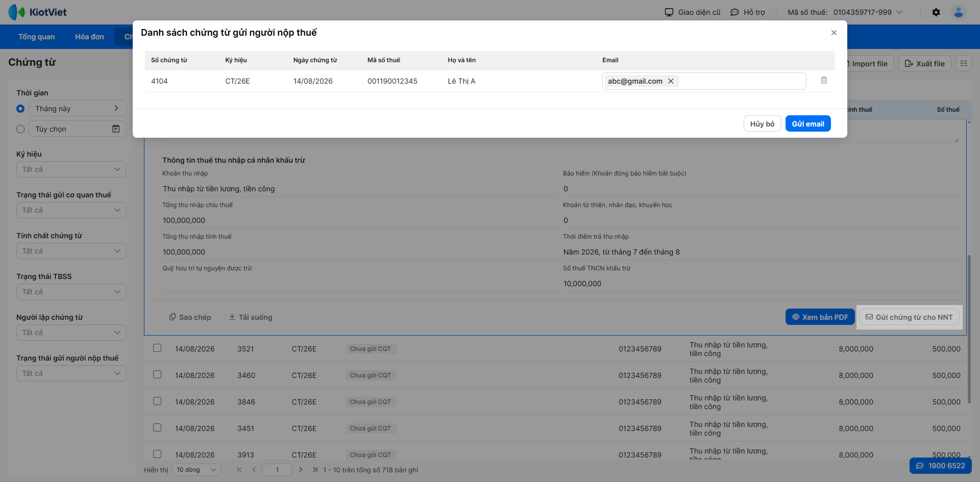Click the 001190012345 tax code cell
Viewport: 980px width, 482px height.
click(x=393, y=81)
